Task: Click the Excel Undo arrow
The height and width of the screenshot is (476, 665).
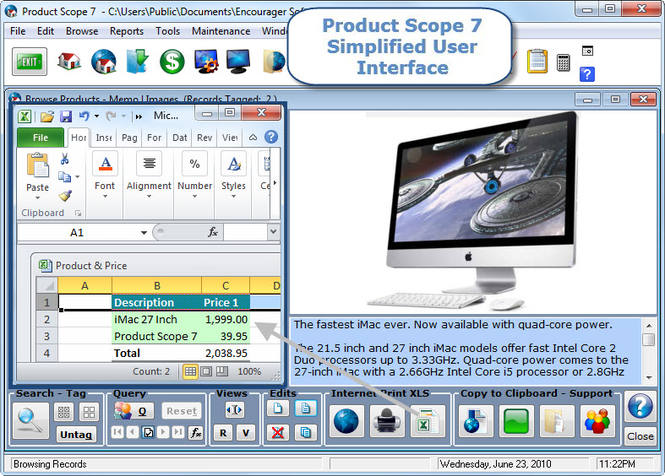Action: (84, 116)
